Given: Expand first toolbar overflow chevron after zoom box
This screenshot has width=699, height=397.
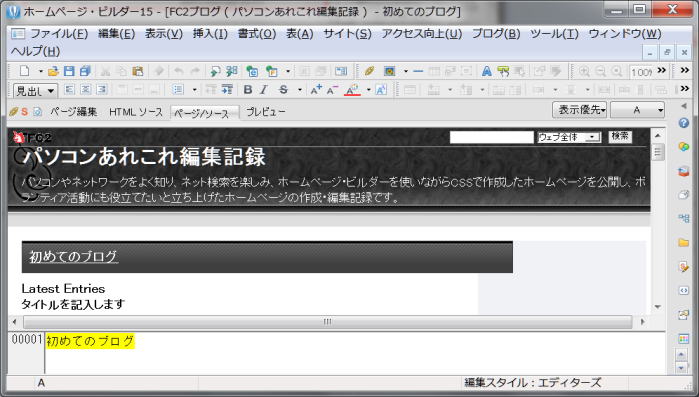Looking at the screenshot, I should point(662,70).
